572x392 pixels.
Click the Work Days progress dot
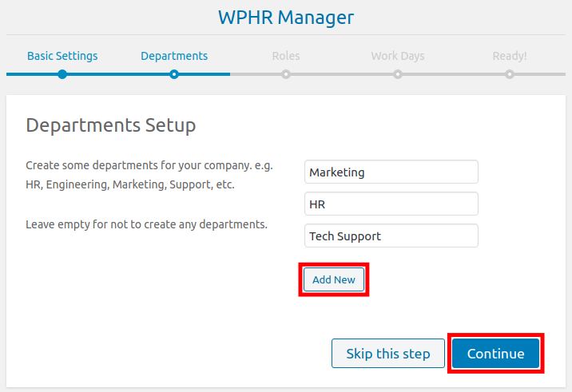pyautogui.click(x=398, y=74)
